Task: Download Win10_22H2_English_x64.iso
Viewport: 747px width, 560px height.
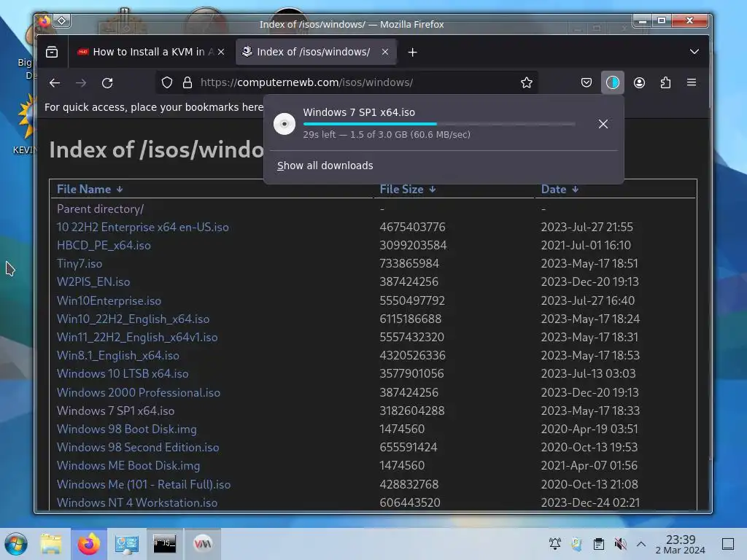Action: pyautogui.click(x=133, y=319)
